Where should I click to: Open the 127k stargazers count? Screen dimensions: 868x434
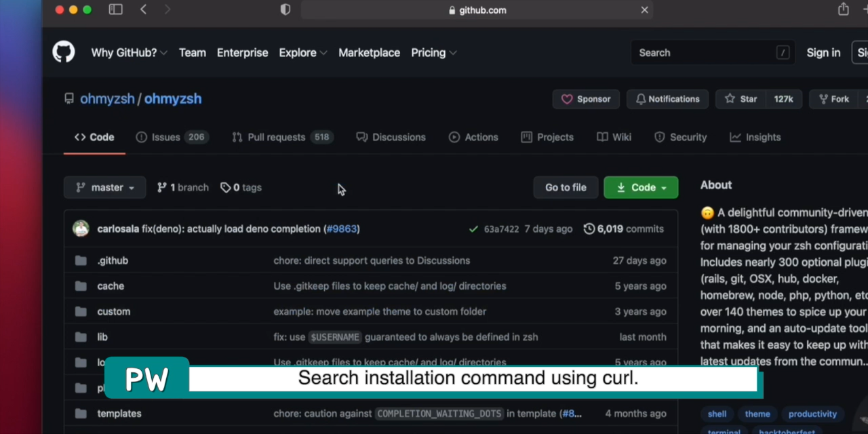tap(784, 99)
